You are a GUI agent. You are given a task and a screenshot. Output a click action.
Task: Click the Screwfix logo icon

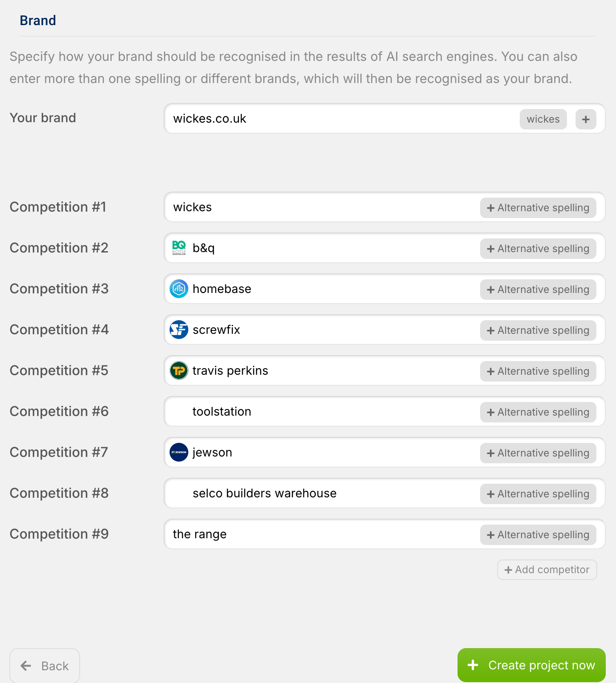(179, 330)
